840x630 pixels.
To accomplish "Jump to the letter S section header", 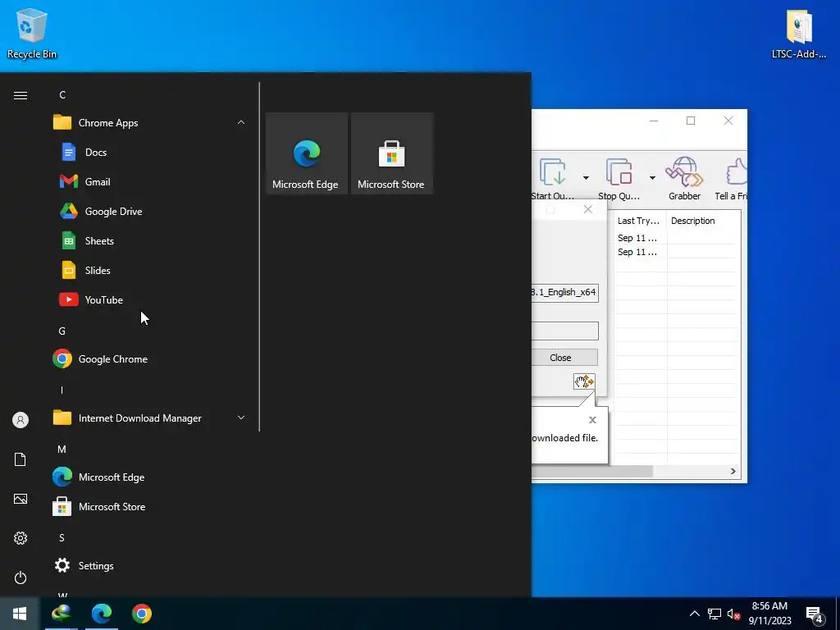I will click(62, 537).
